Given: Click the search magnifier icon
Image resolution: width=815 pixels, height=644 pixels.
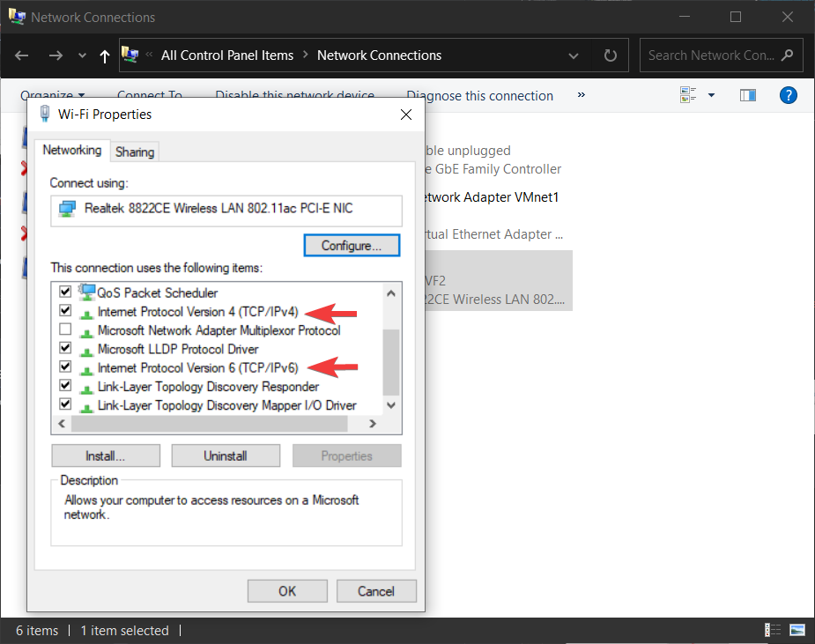Looking at the screenshot, I should [x=787, y=55].
